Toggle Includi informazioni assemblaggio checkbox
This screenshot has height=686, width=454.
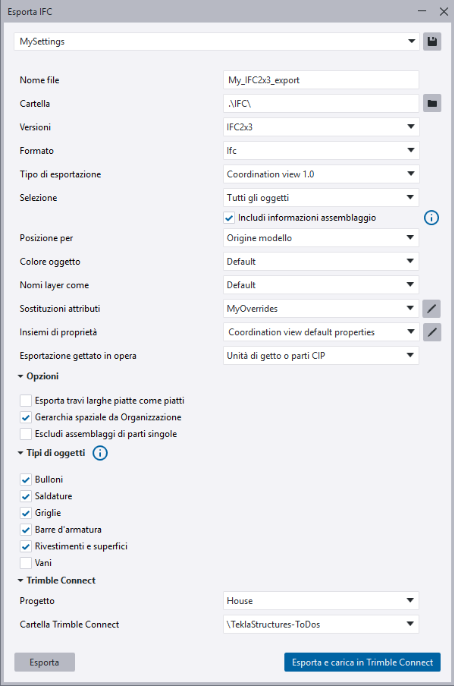pyautogui.click(x=229, y=218)
